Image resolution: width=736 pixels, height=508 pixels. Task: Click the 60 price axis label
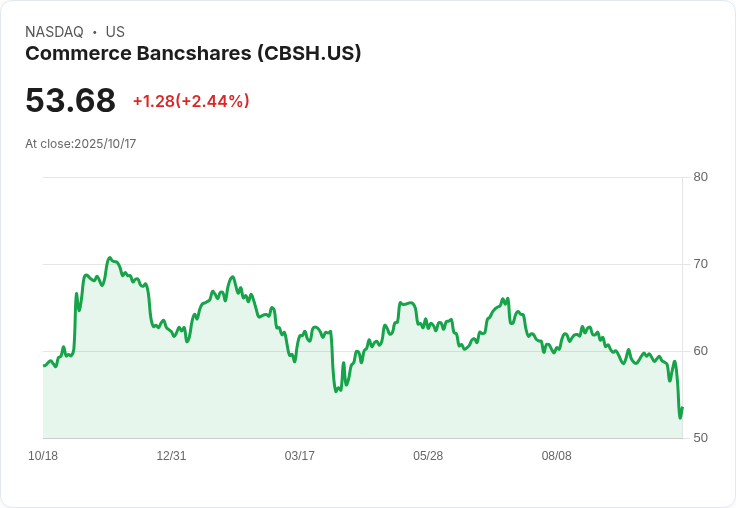[700, 351]
